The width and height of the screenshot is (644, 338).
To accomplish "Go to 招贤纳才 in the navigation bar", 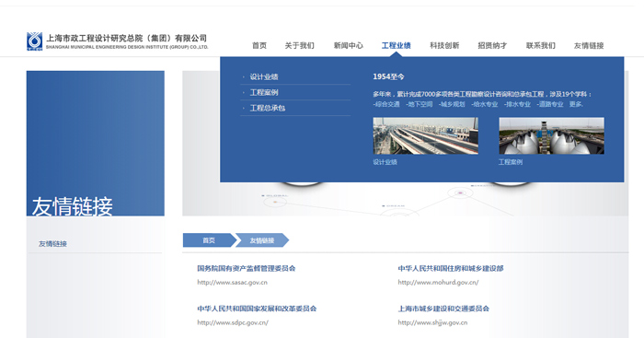I will pos(492,46).
